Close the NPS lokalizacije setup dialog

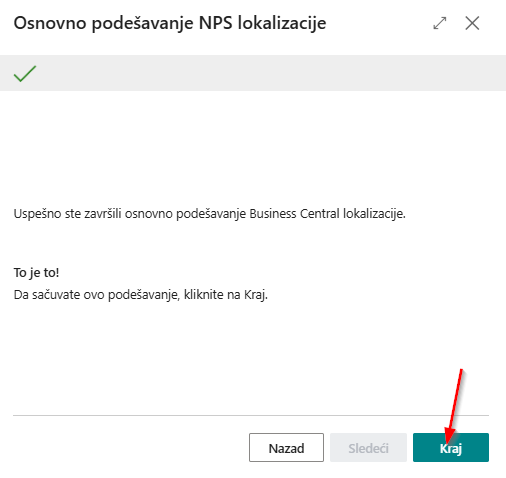(472, 23)
